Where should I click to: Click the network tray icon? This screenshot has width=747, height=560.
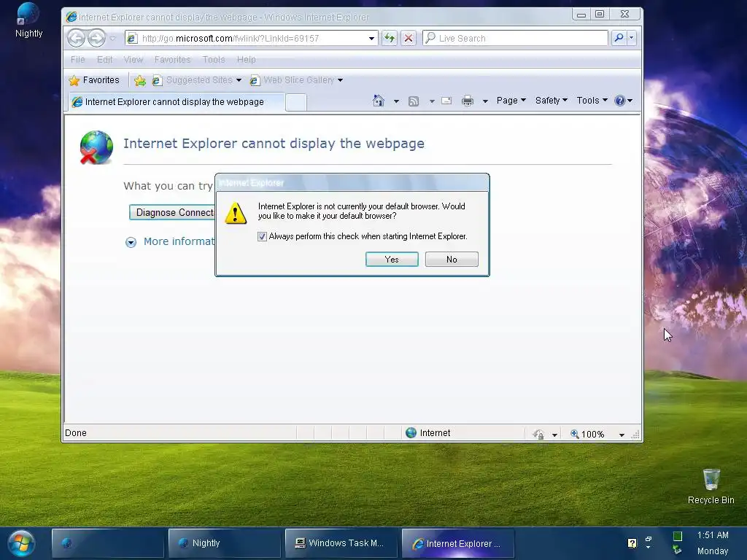[677, 550]
